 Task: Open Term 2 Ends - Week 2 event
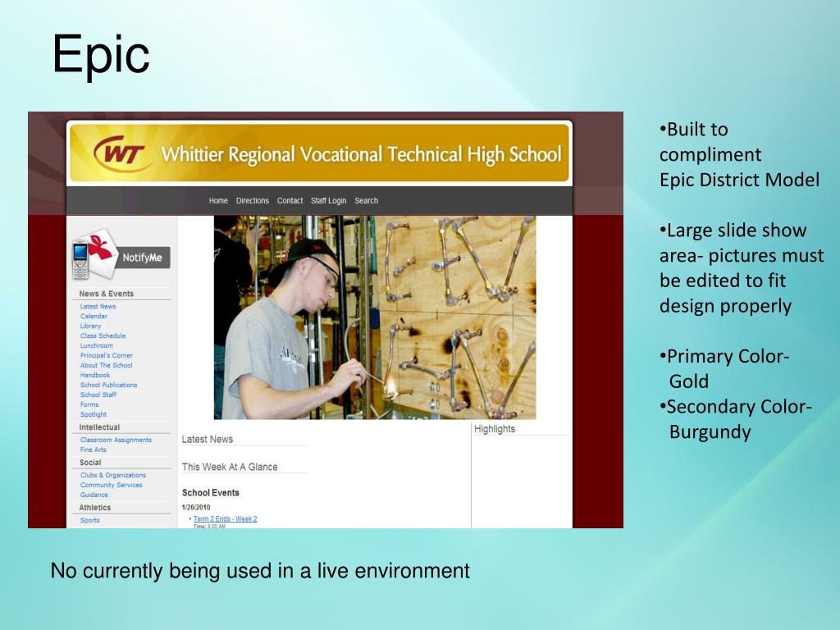225,518
